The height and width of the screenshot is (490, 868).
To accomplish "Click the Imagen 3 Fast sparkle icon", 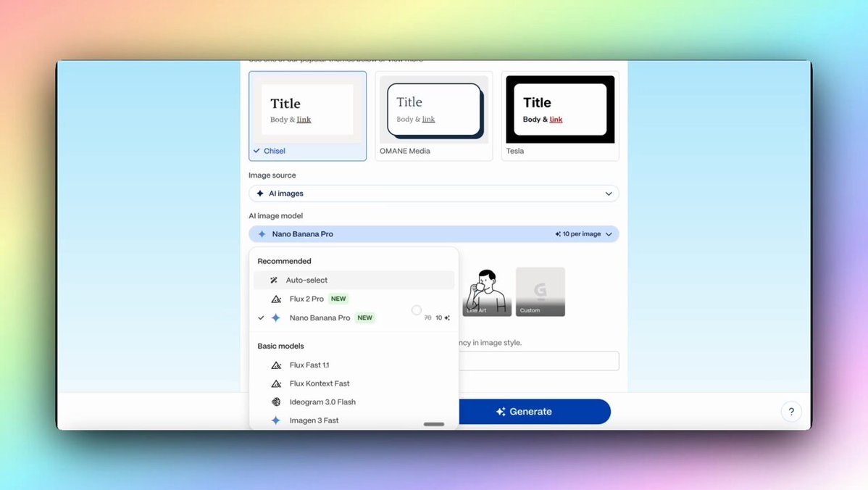I will coord(276,420).
